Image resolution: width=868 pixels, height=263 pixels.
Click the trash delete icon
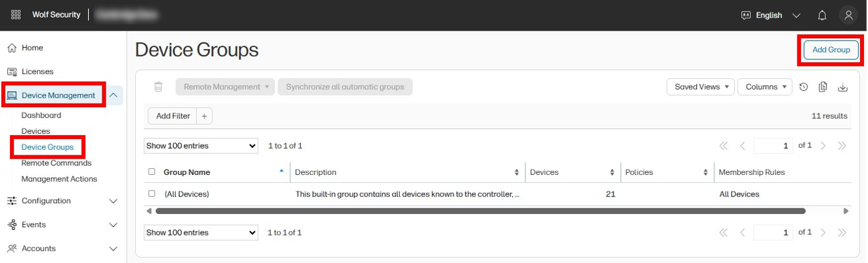(158, 87)
